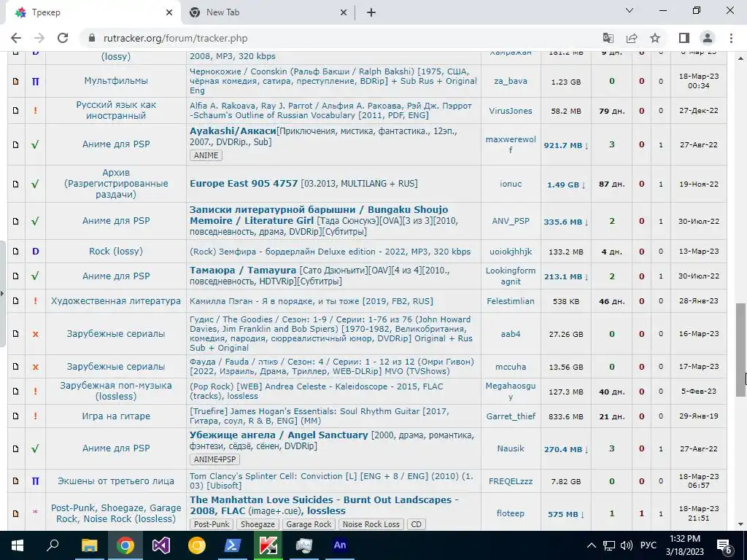Switch to the New Tab tab
747x560 pixels.
(x=267, y=12)
